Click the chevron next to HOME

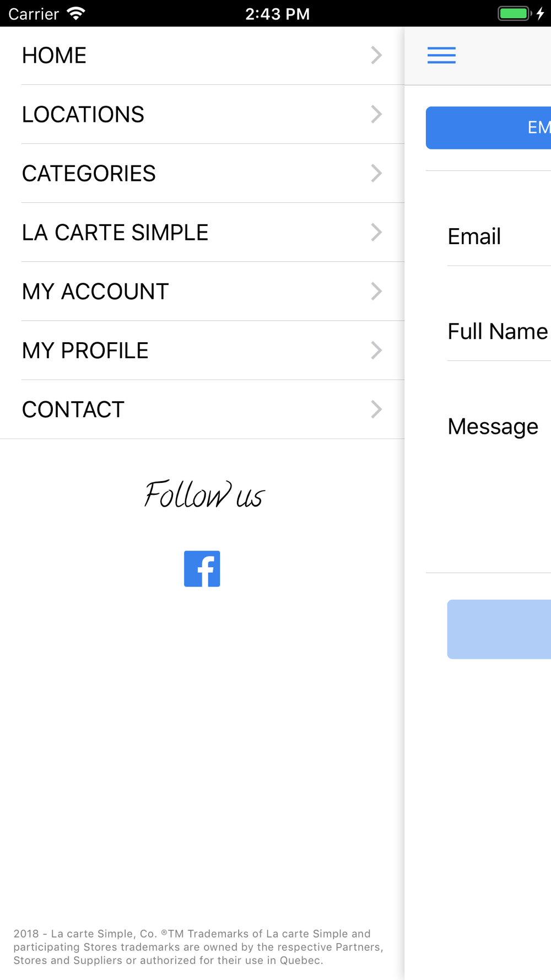[x=376, y=55]
